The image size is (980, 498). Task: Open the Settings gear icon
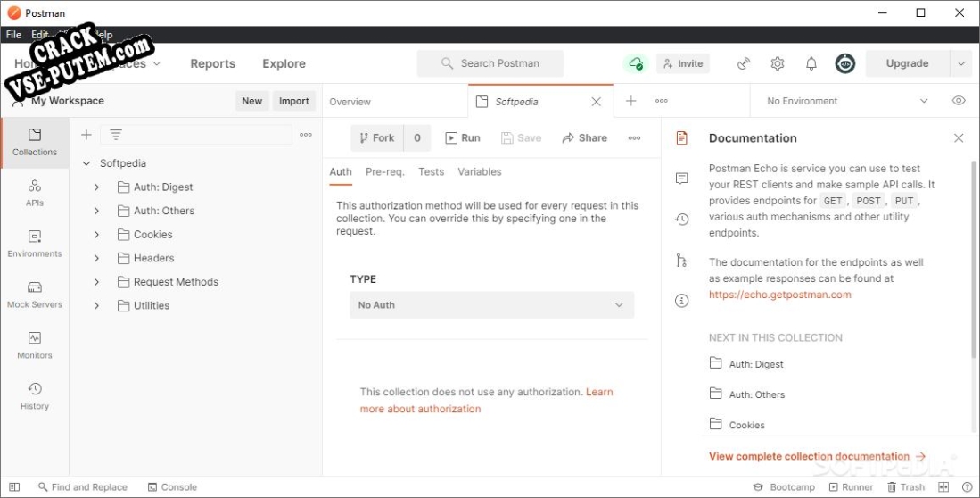778,63
